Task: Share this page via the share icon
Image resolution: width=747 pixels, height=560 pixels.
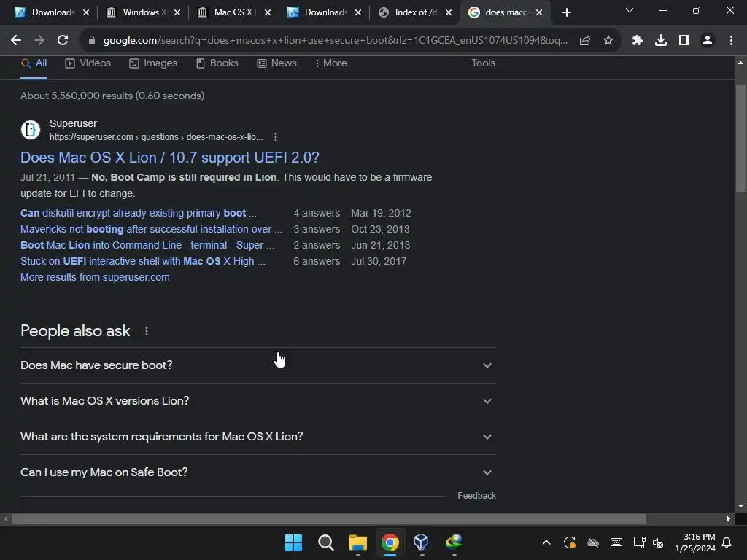Action: click(585, 41)
